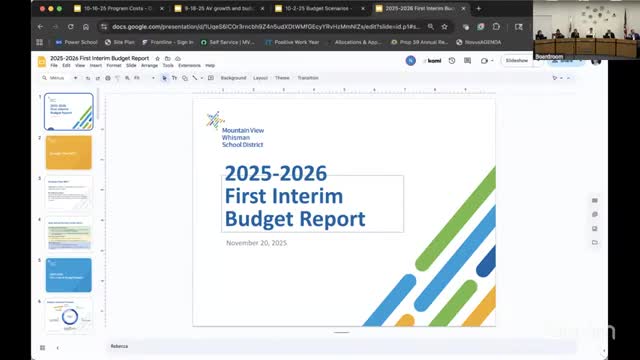
Task: Switch to the 10-2-25 Budget Scenarios tab
Action: pos(320,9)
